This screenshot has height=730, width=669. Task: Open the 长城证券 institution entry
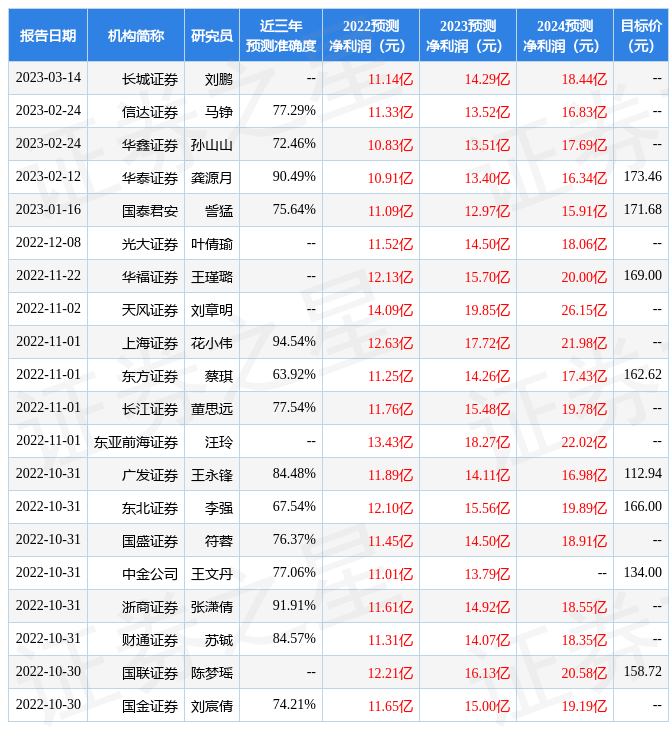[x=150, y=78]
